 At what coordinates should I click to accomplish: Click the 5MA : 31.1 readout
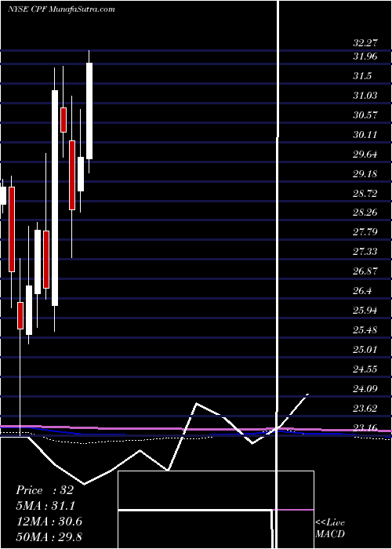point(45,506)
